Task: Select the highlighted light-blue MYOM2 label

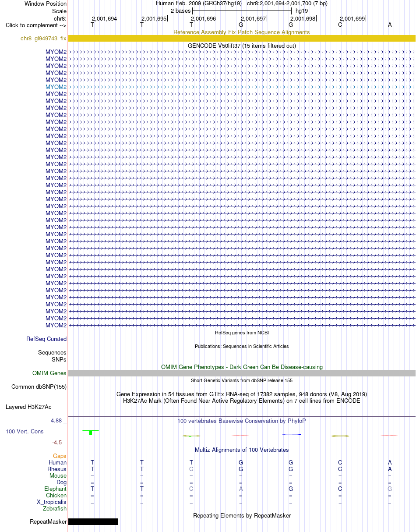Action: pos(56,87)
